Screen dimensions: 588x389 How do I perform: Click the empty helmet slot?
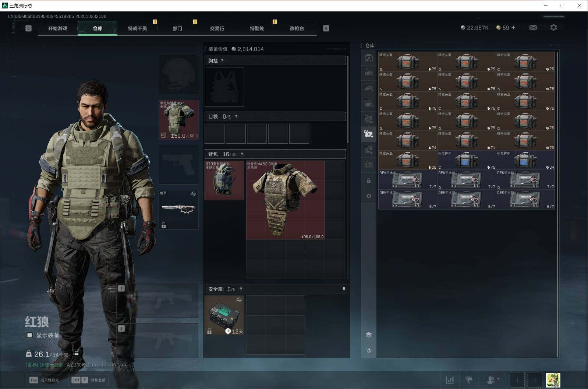(178, 74)
